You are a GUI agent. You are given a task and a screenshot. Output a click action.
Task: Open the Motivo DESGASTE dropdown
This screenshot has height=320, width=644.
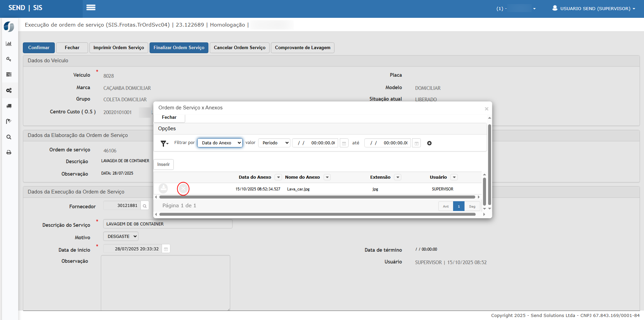click(121, 237)
